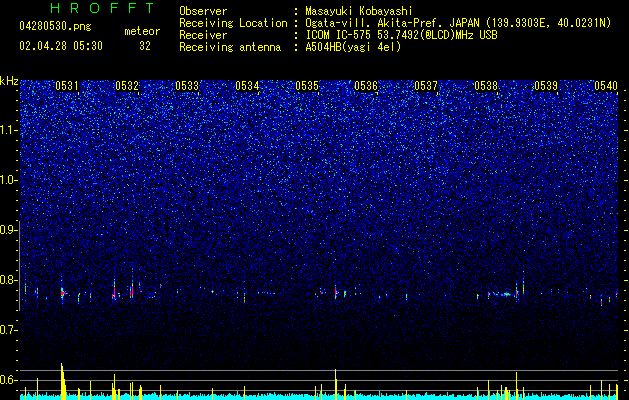The width and height of the screenshot is (629, 400).
Task: Click the Receiver label
Action: 203,36
